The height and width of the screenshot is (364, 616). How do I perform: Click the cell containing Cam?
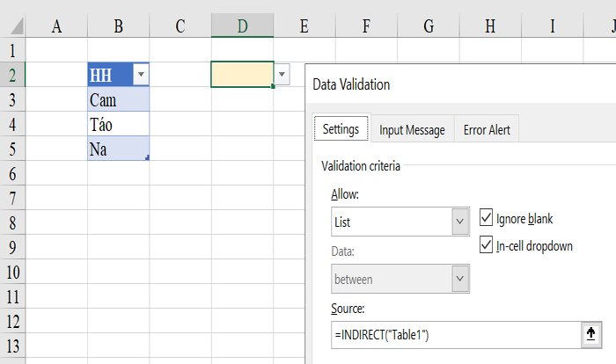tap(118, 99)
